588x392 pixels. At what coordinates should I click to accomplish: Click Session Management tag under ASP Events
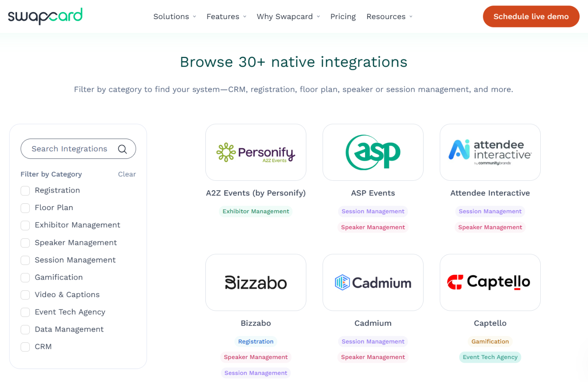pos(373,211)
